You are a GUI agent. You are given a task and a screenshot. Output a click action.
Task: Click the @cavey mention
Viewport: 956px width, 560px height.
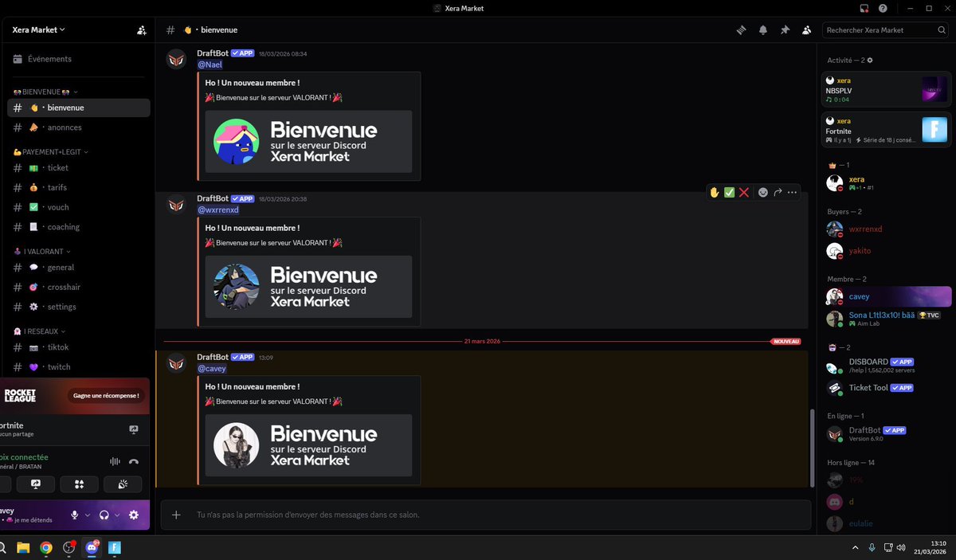pos(212,369)
